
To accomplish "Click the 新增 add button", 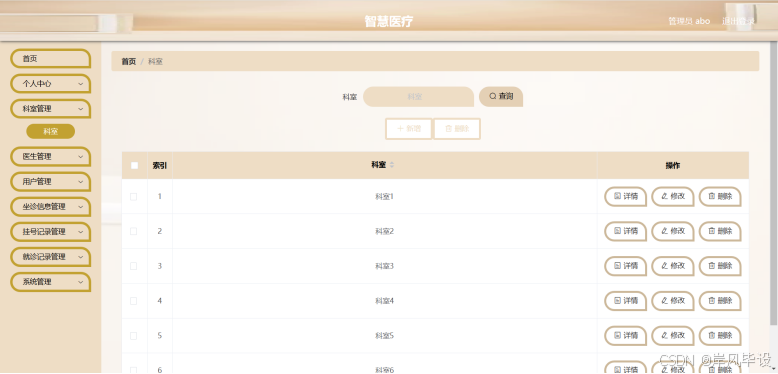I will click(x=409, y=129).
